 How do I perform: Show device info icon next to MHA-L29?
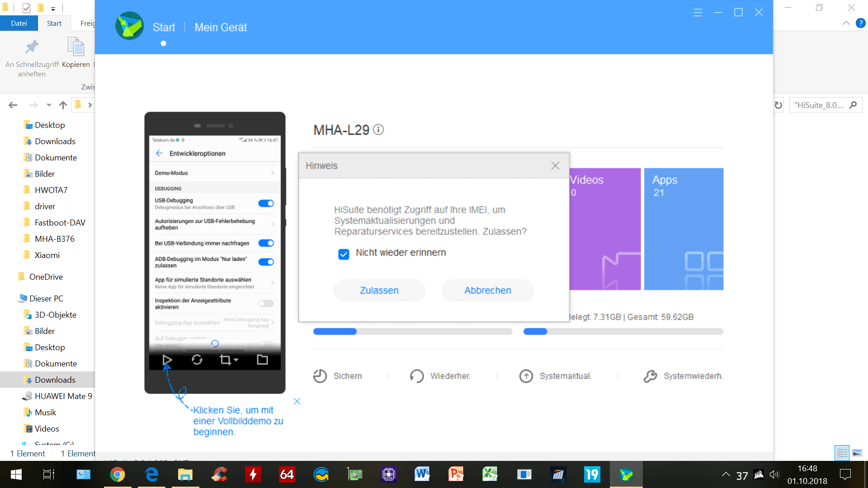(x=379, y=130)
